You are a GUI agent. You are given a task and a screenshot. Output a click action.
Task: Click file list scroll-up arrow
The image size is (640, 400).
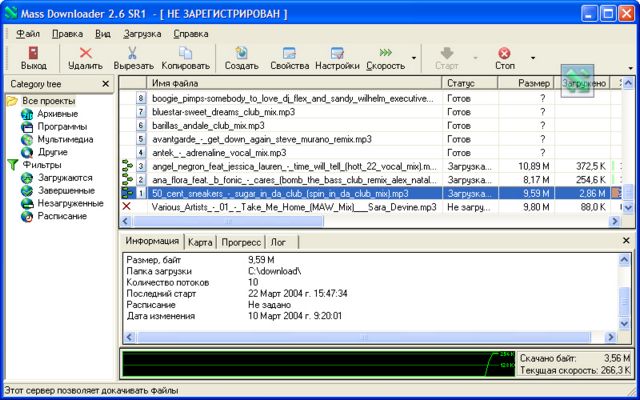coord(629,83)
